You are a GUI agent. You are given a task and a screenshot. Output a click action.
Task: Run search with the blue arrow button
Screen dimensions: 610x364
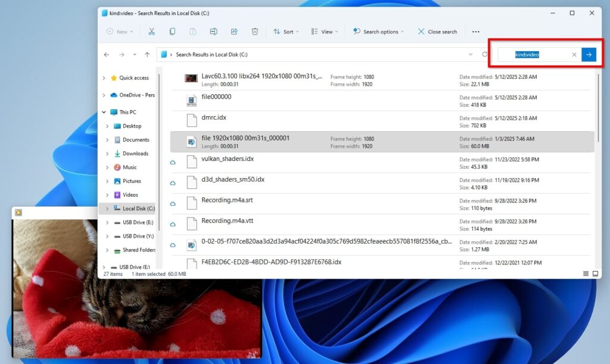(x=589, y=55)
